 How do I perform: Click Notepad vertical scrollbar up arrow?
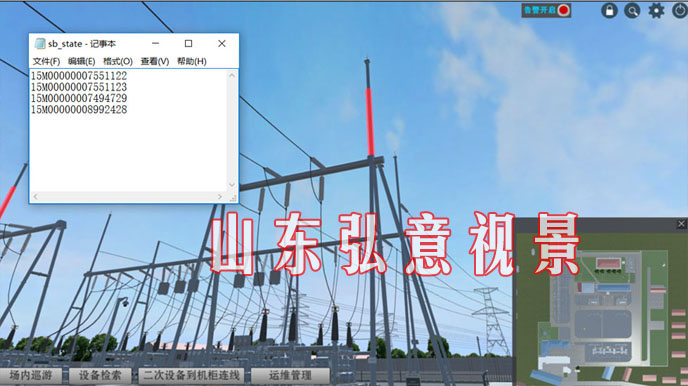pyautogui.click(x=232, y=75)
